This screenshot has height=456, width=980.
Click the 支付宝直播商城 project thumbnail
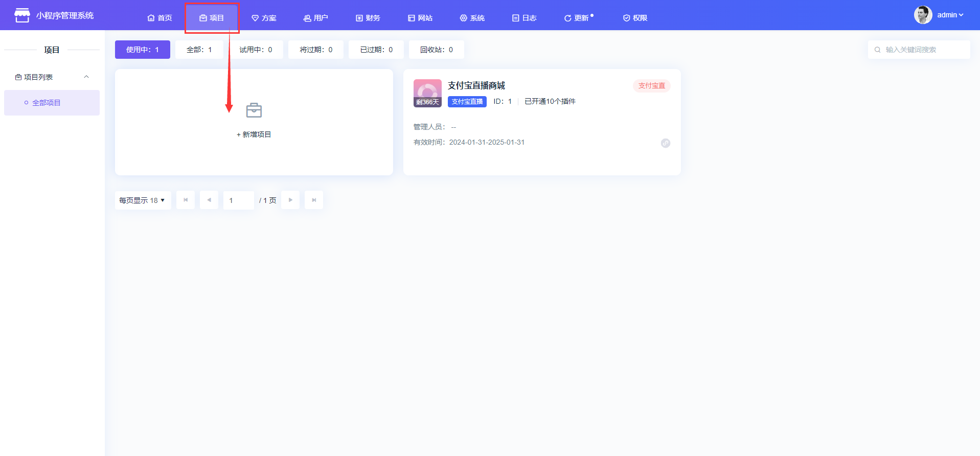pyautogui.click(x=427, y=93)
